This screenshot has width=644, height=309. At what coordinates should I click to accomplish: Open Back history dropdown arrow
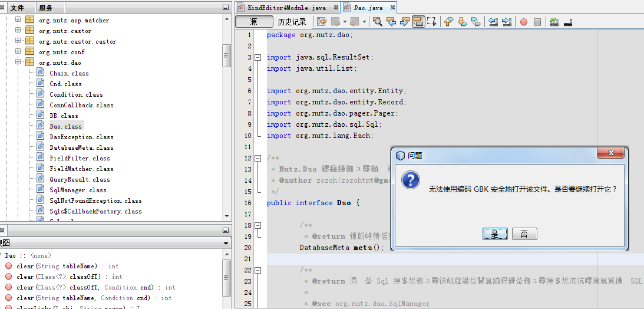coord(345,22)
